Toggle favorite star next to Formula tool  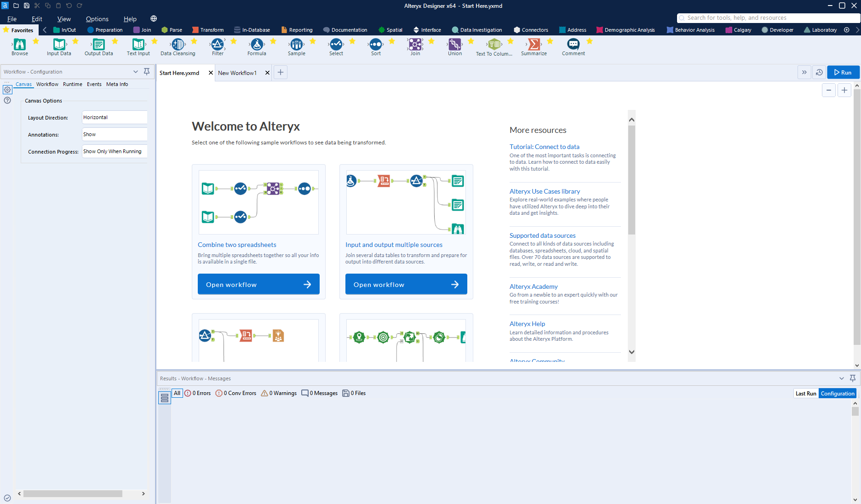click(x=273, y=41)
